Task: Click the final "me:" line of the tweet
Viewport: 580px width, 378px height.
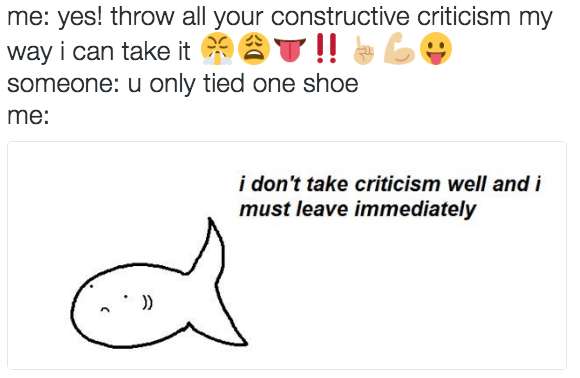Action: 28,116
